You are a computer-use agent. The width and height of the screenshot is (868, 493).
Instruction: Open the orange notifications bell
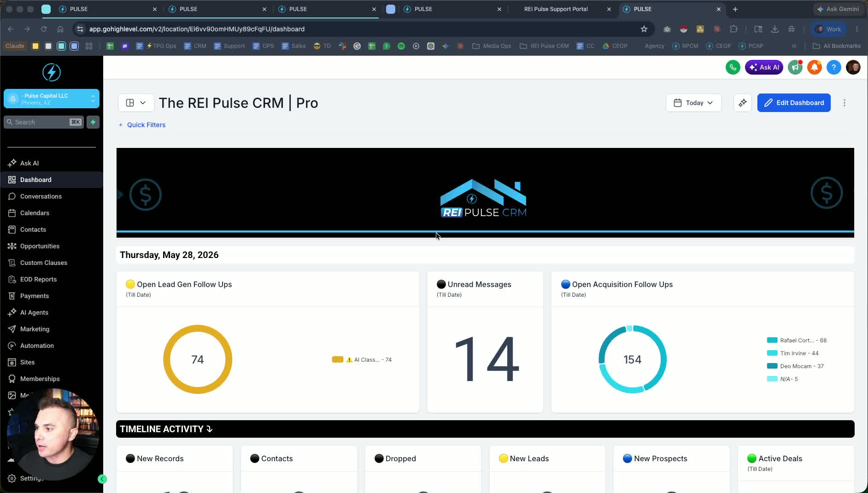point(815,67)
